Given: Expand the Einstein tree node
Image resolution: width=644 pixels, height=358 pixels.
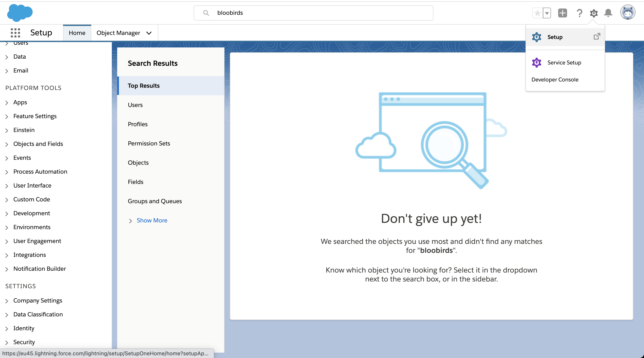Looking at the screenshot, I should (7, 131).
